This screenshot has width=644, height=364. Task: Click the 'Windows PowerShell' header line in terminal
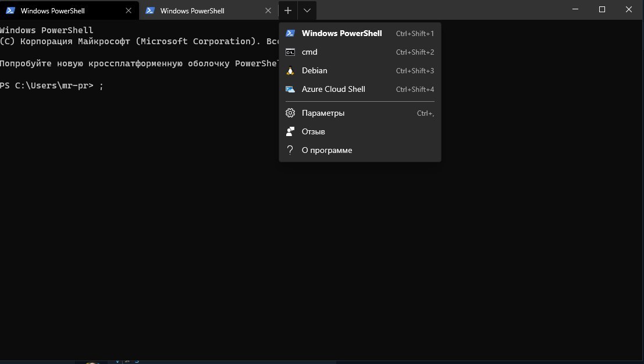(x=47, y=30)
